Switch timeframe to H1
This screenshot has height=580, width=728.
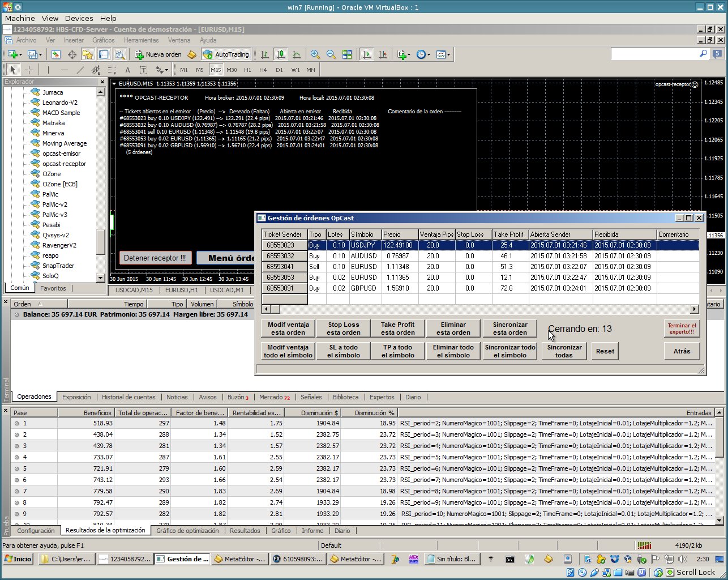tap(247, 70)
